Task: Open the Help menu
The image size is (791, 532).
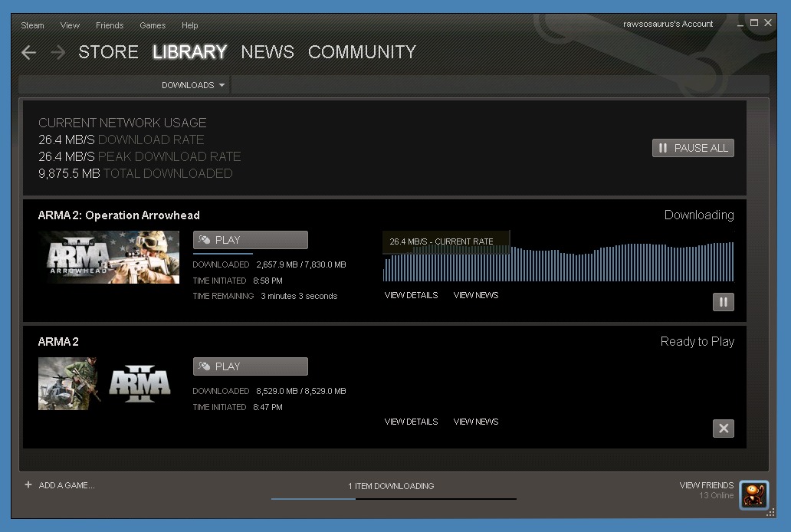Action: pos(189,25)
